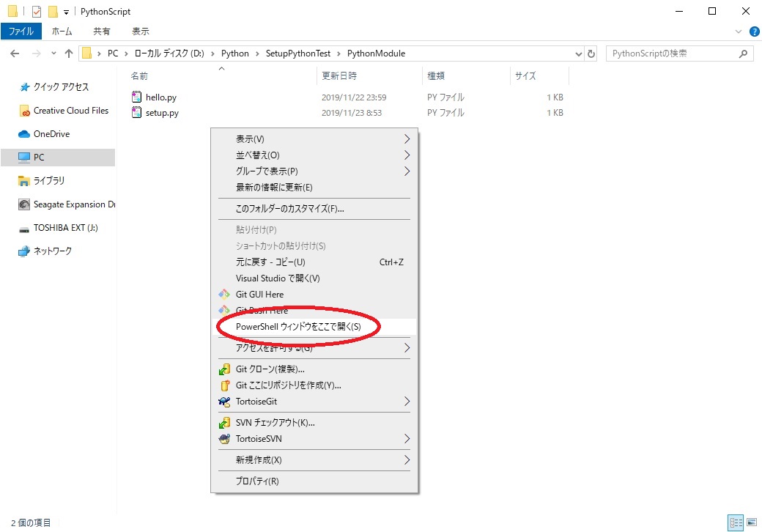
Task: Choose Visual Studio で開く(V)
Action: coord(314,278)
